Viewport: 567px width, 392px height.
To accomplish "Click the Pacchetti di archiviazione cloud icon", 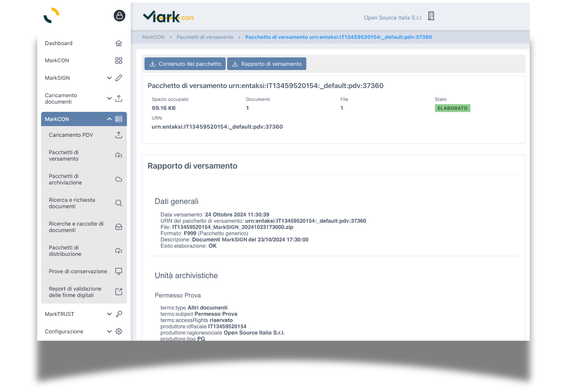I will (x=119, y=179).
